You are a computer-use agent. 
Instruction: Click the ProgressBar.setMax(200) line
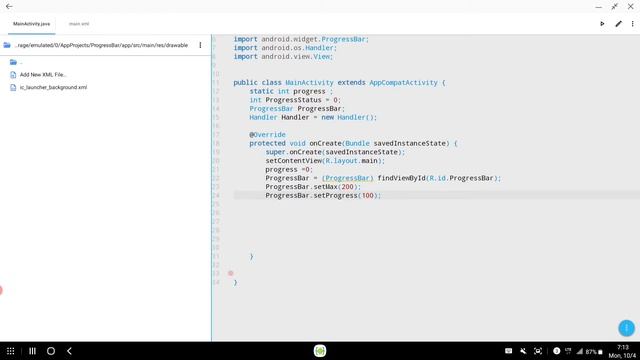pos(313,187)
